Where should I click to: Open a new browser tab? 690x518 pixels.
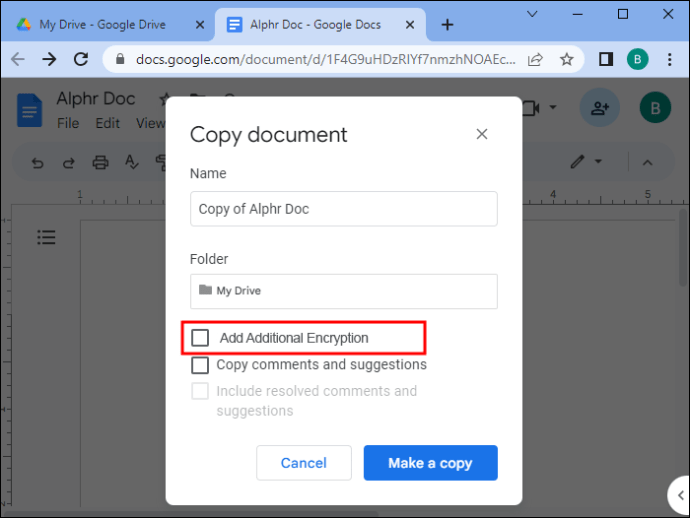447,25
